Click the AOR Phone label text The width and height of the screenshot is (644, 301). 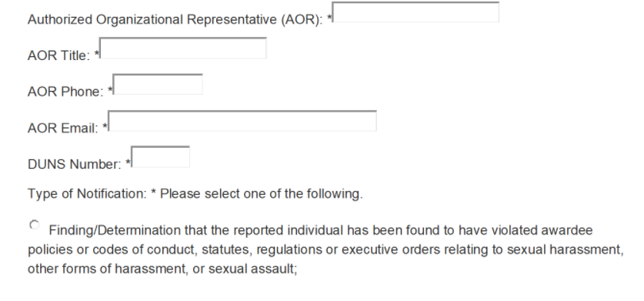coord(65,92)
